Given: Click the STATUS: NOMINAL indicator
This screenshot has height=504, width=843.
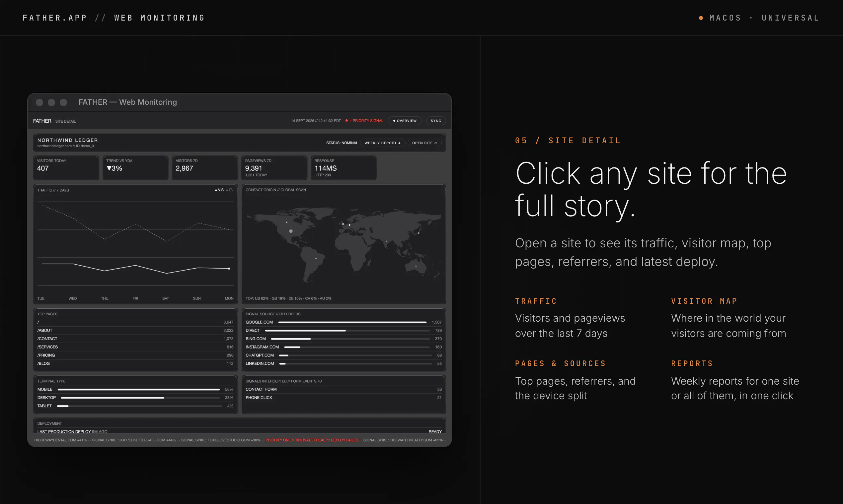Looking at the screenshot, I should click(342, 143).
